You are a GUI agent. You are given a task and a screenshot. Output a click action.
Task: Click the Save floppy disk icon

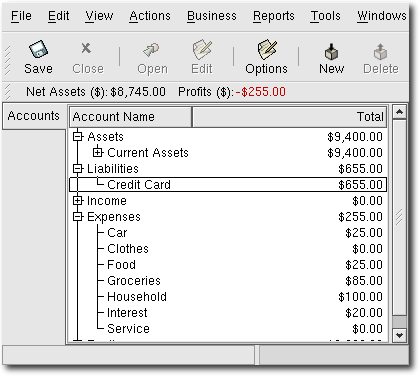[x=38, y=49]
